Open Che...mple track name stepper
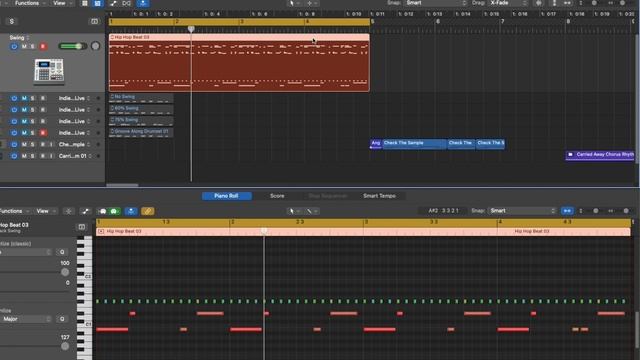The image size is (640, 360). pyautogui.click(x=89, y=144)
